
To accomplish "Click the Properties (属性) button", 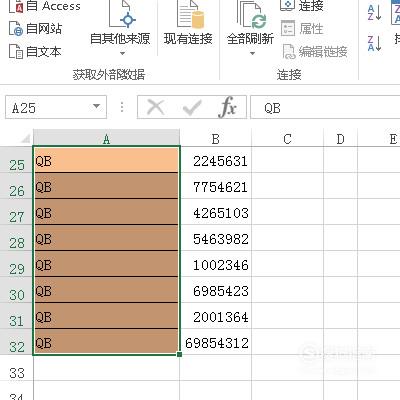I will 302,29.
